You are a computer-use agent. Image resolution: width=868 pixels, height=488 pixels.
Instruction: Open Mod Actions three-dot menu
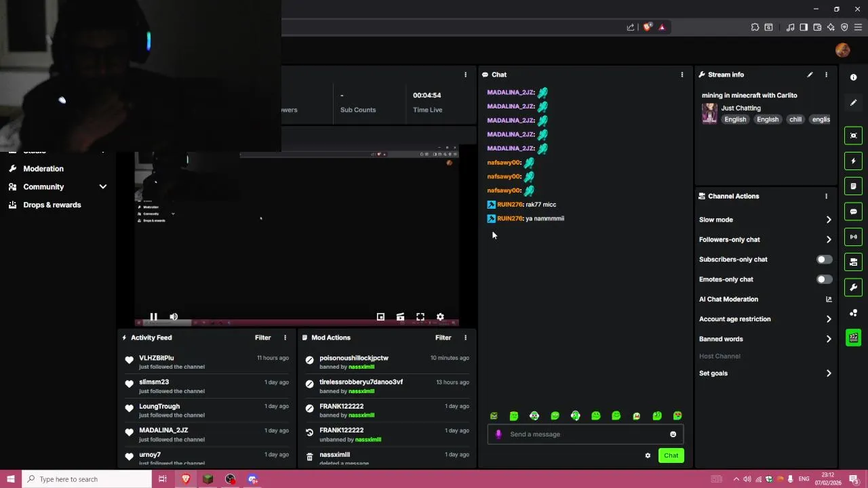click(465, 338)
